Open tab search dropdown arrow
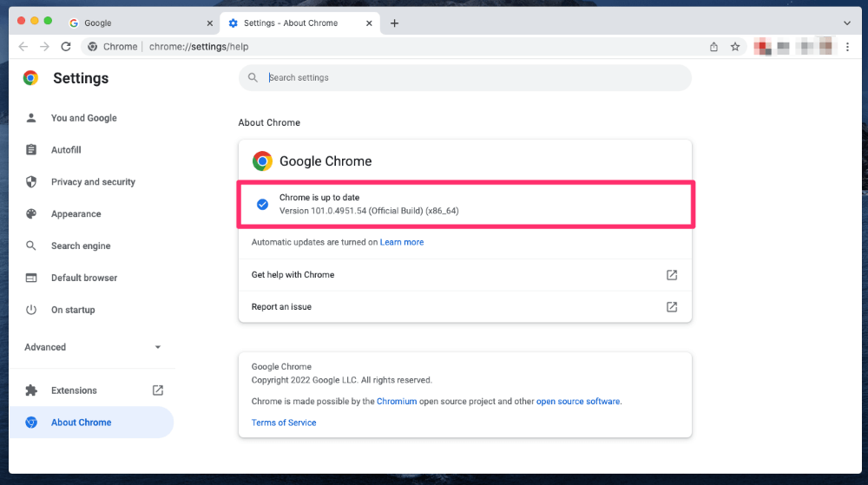868x485 pixels. [847, 23]
